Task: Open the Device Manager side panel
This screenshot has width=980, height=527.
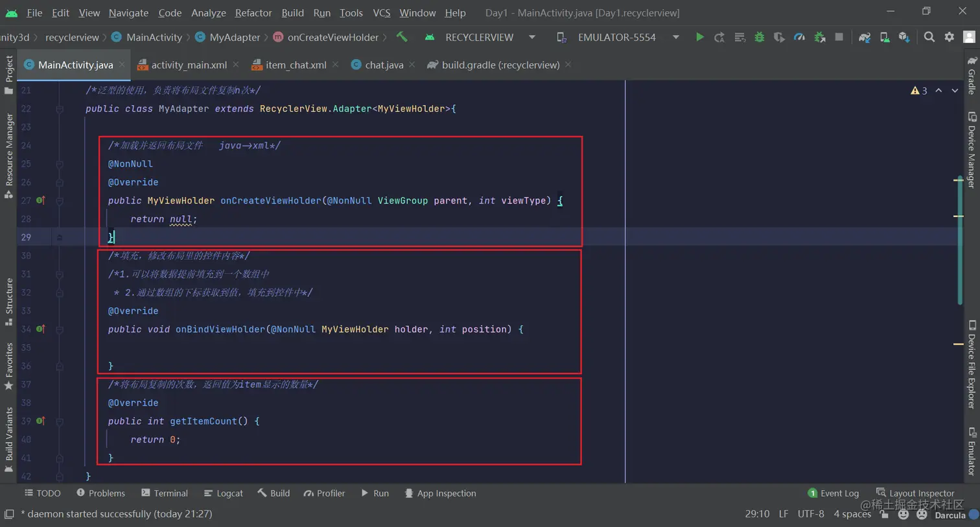Action: click(x=972, y=150)
